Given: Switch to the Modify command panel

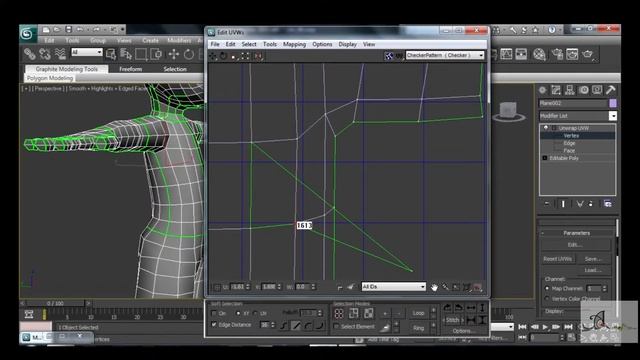Looking at the screenshot, I should pos(556,90).
